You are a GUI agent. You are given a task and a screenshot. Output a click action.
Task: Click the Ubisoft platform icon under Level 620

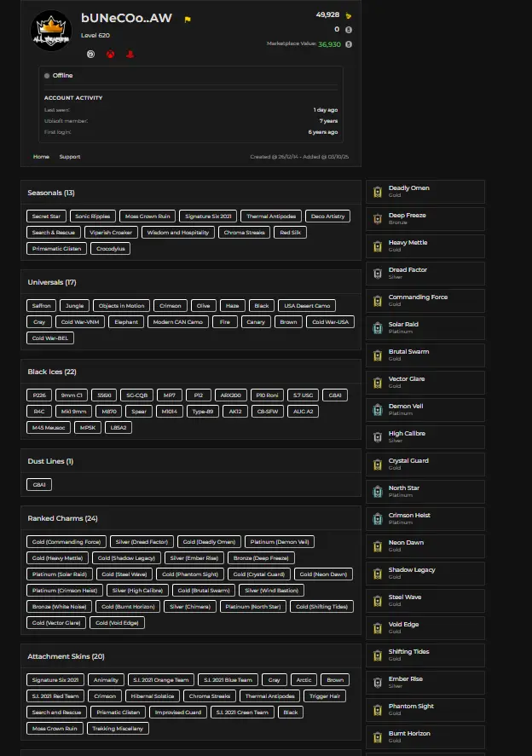(91, 54)
